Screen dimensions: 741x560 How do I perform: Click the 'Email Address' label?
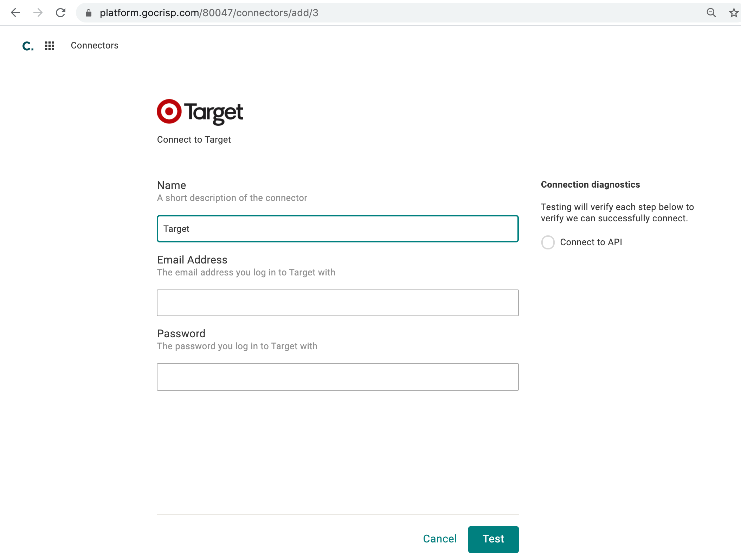click(192, 260)
